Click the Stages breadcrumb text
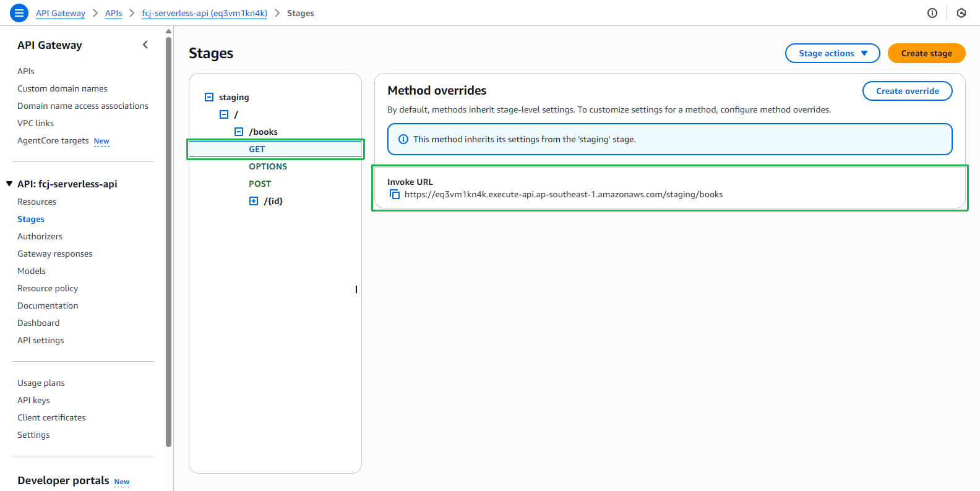Image resolution: width=980 pixels, height=491 pixels. pos(301,13)
